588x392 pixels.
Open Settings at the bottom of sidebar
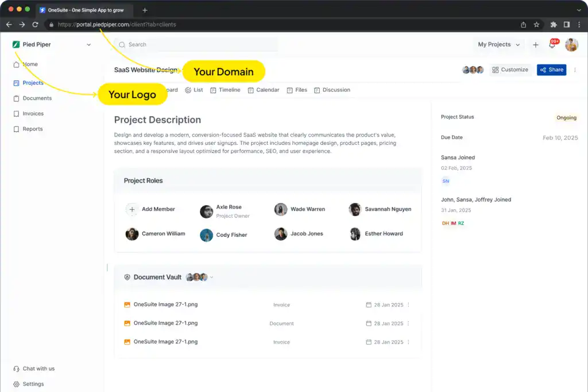click(29, 384)
